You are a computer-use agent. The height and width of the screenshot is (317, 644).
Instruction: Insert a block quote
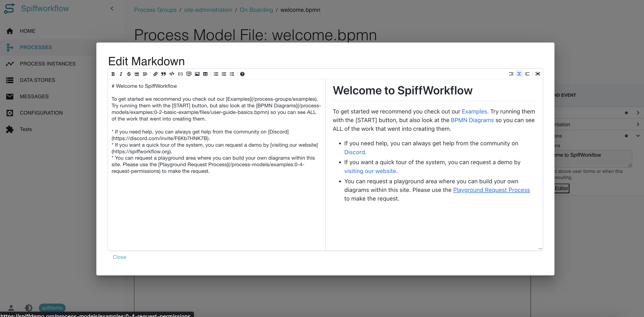point(164,74)
